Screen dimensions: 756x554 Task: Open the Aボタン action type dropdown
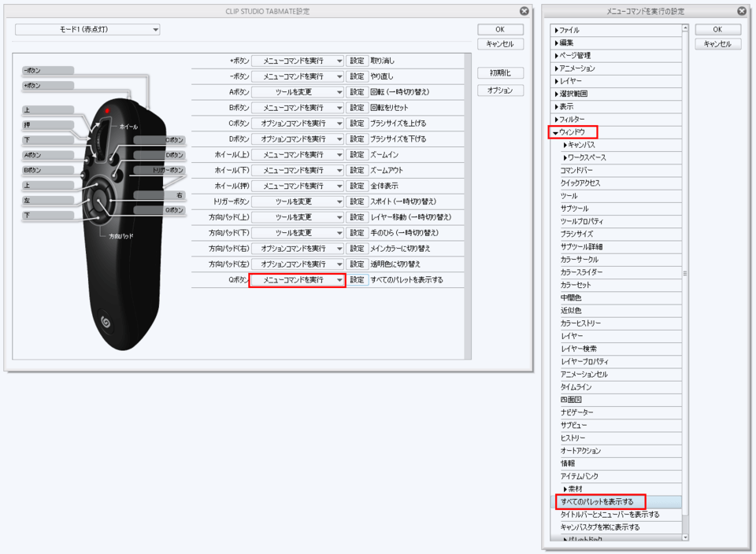(298, 92)
